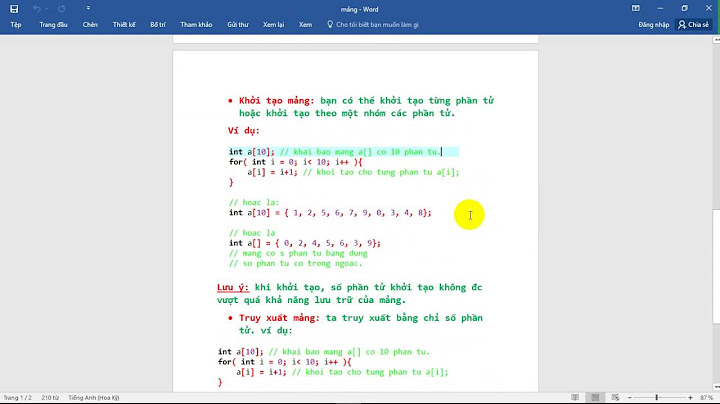Open Customize Quick Access Toolbar dropdown
The width and height of the screenshot is (720, 404).
pos(88,8)
